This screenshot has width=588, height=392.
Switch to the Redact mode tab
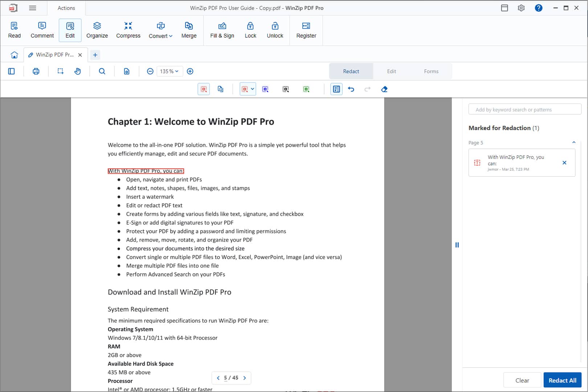point(351,71)
